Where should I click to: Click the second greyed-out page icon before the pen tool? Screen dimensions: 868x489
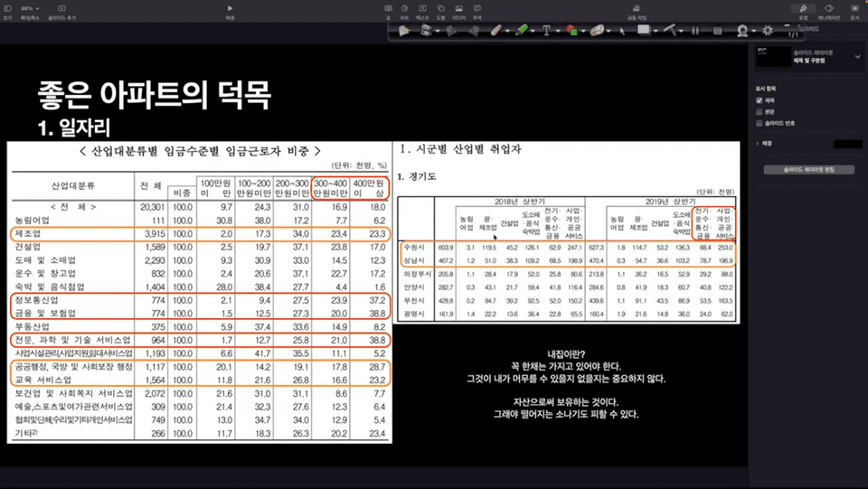(474, 31)
